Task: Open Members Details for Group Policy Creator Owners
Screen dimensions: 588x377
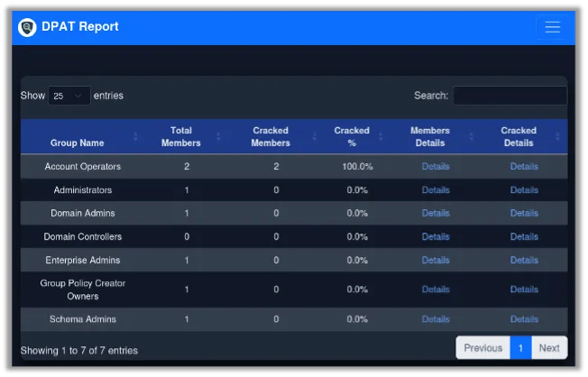Action: coord(436,290)
